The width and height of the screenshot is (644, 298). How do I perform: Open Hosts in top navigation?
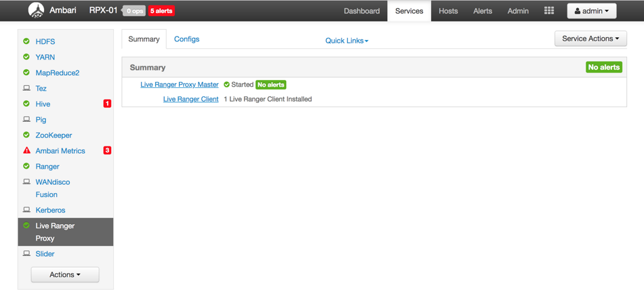[x=448, y=11]
